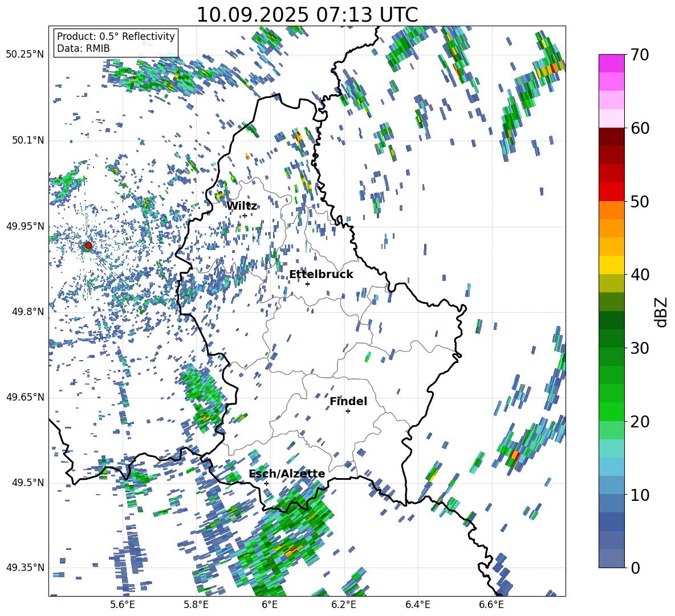Click the Wiltz station cross marker
Viewport: 675px width, 616px height.
[245, 215]
